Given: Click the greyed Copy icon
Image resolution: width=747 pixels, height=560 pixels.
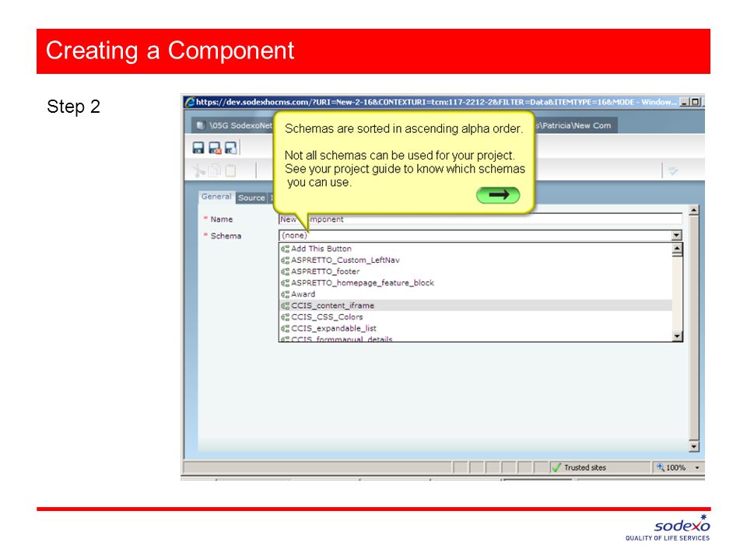Looking at the screenshot, I should point(215,170).
